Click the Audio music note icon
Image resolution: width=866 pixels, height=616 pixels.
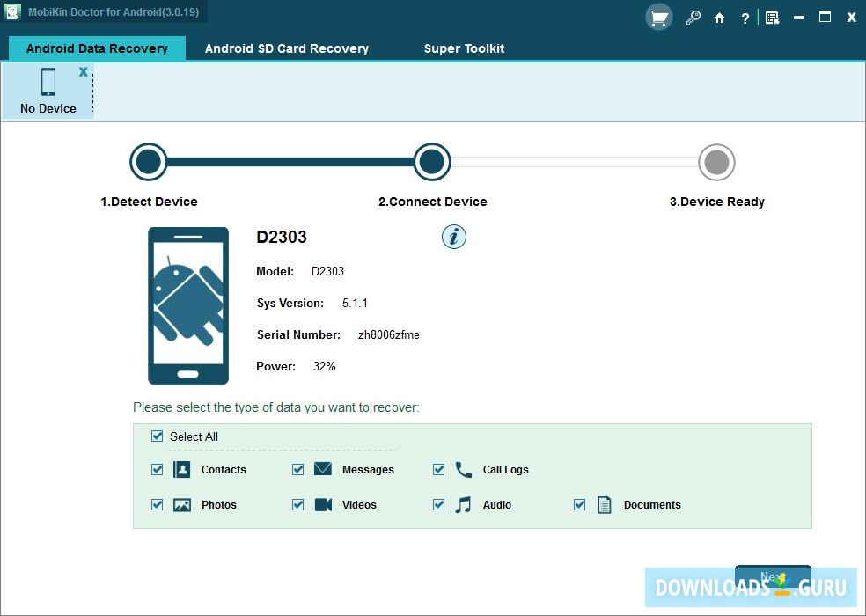coord(464,504)
